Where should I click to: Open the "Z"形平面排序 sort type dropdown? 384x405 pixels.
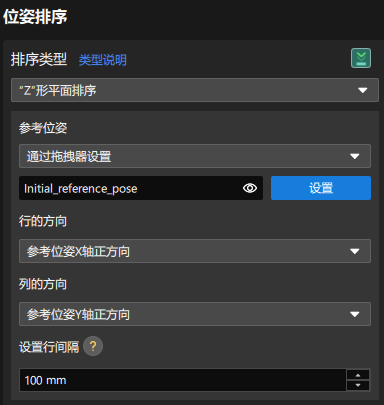point(195,90)
